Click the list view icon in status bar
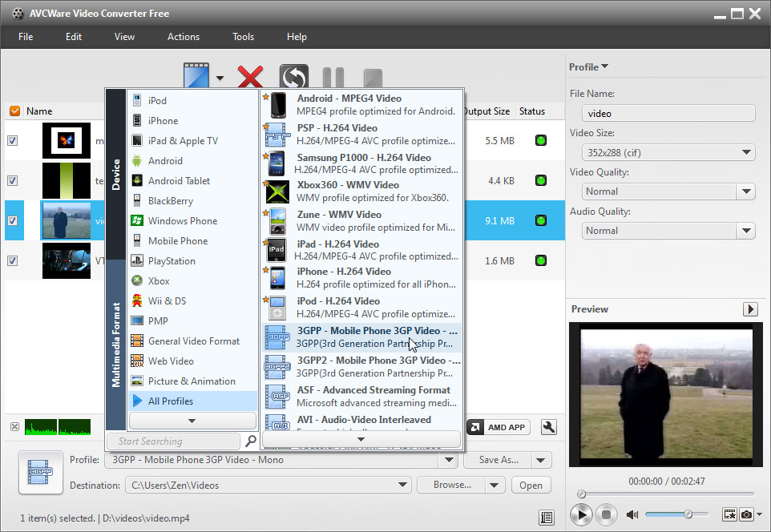Viewport: 771px width, 532px height. pyautogui.click(x=547, y=518)
